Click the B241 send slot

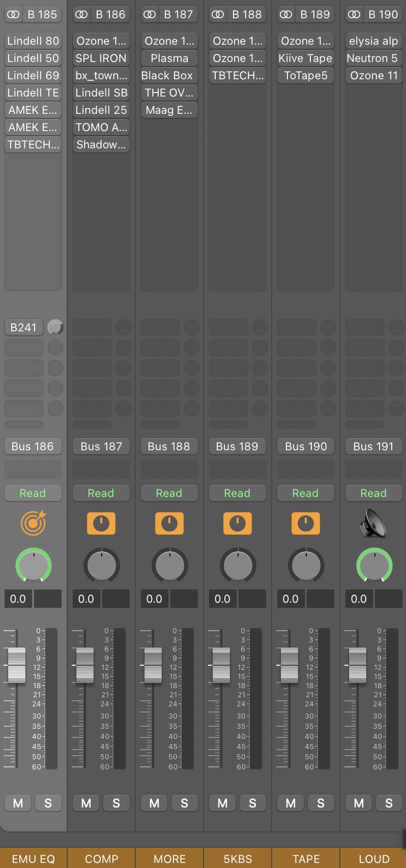pos(24,327)
